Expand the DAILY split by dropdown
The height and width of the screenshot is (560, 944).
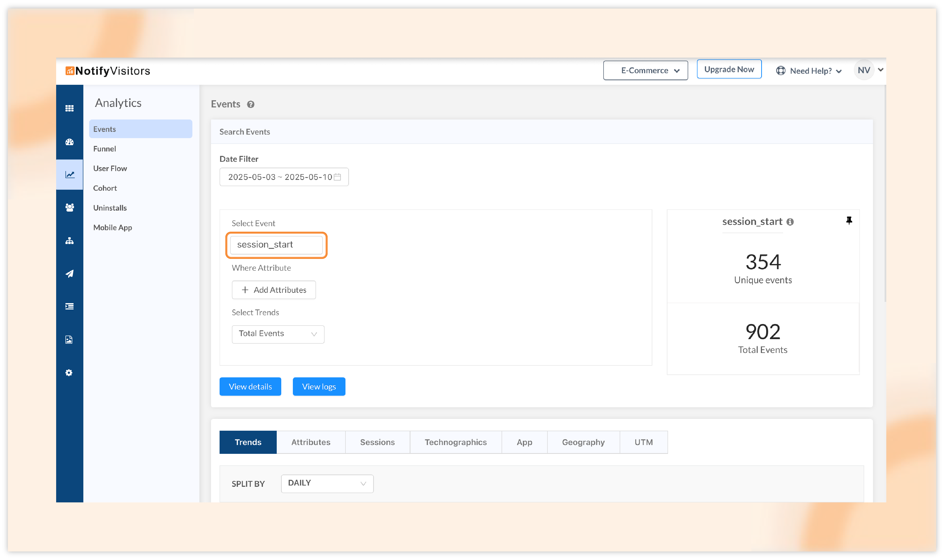[x=327, y=484]
